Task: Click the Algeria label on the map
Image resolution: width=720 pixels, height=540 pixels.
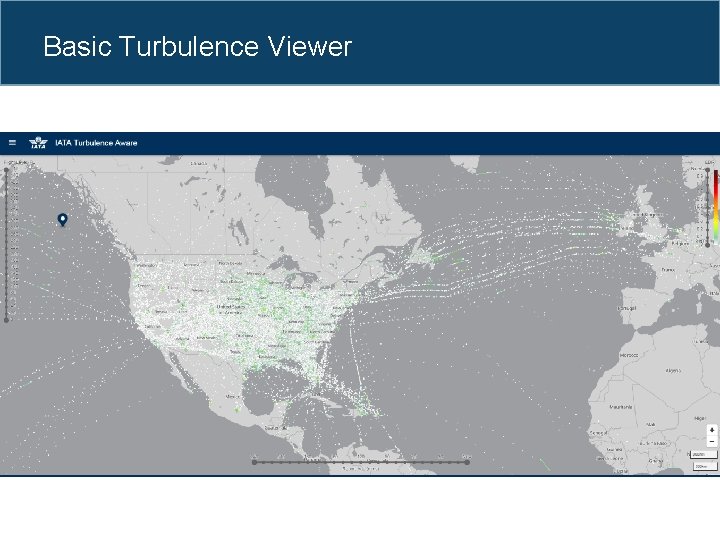Action: [673, 371]
